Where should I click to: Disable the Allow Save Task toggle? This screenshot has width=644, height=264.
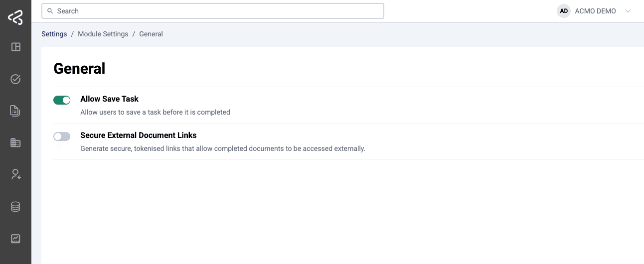click(x=62, y=100)
